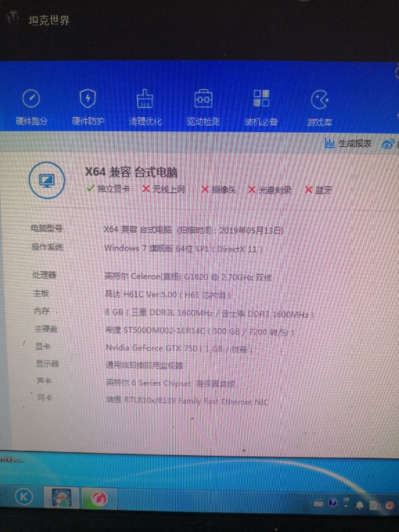Switch to the picture app taskbar button
The height and width of the screenshot is (532, 399).
tap(61, 498)
